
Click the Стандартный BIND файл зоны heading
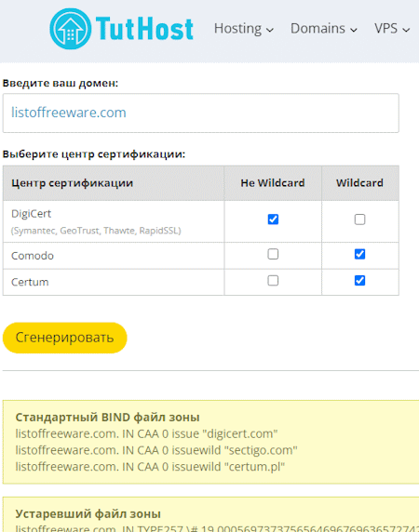pos(107,417)
